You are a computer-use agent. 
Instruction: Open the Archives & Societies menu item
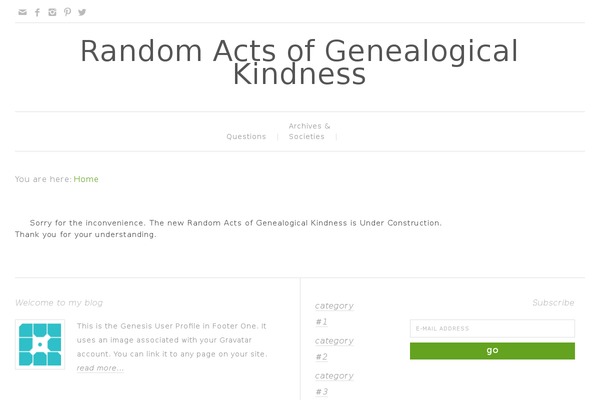pyautogui.click(x=309, y=131)
